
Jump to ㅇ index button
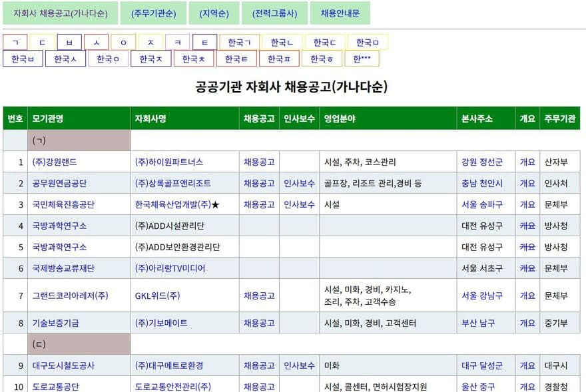click(124, 42)
